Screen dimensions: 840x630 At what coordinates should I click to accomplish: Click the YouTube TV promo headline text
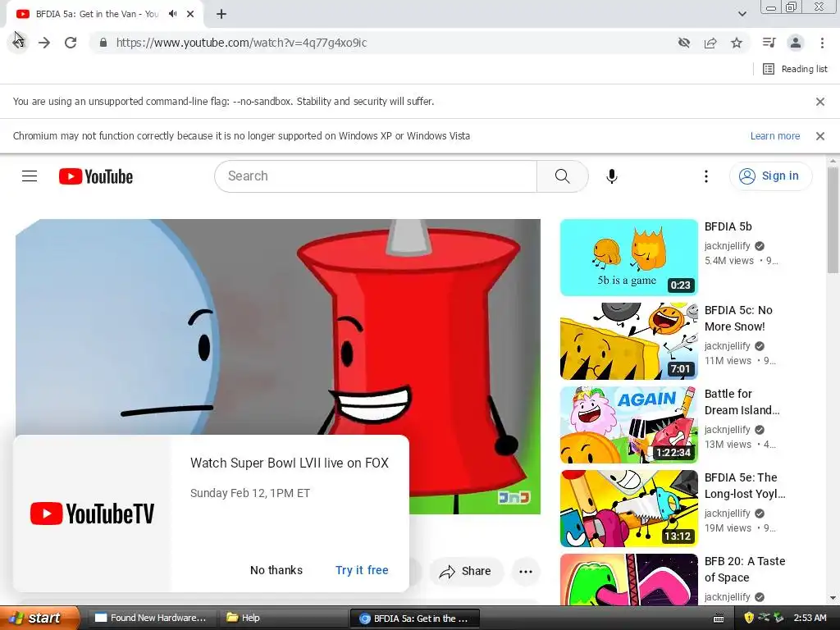[x=290, y=463]
